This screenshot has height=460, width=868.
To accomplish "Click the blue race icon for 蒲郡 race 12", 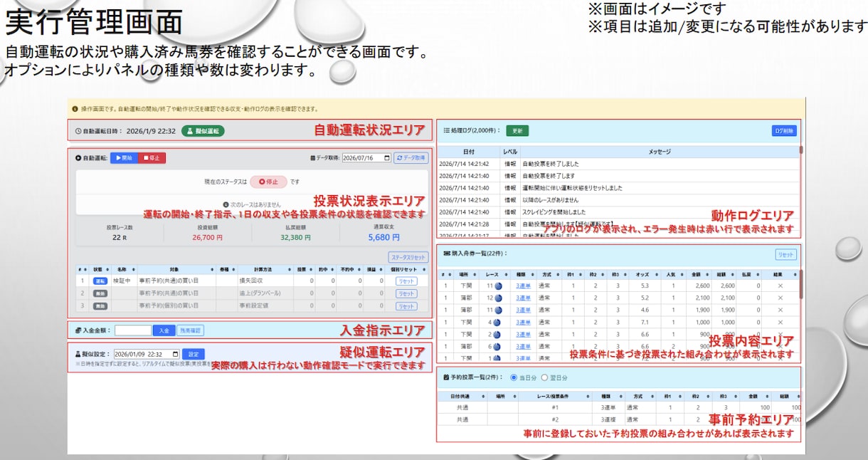I will coord(497,298).
